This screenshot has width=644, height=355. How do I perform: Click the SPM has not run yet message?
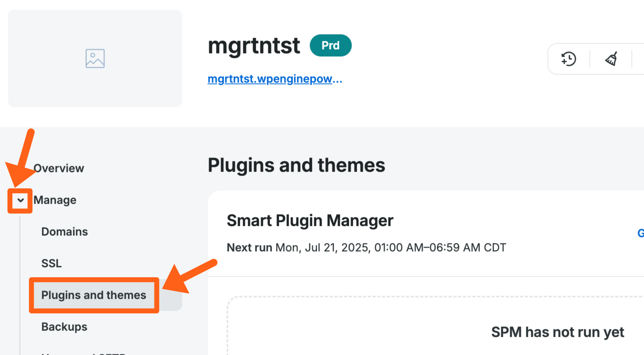coord(557,332)
